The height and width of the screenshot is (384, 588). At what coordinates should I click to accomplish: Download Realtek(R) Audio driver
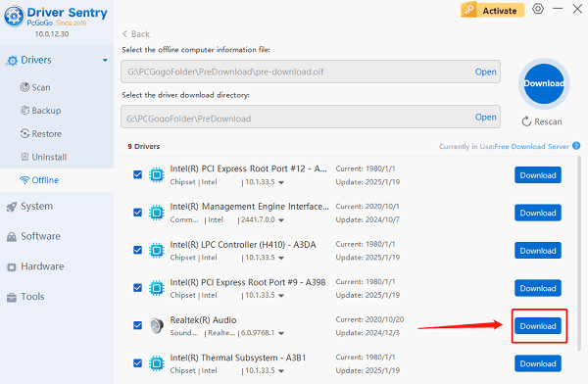point(538,326)
